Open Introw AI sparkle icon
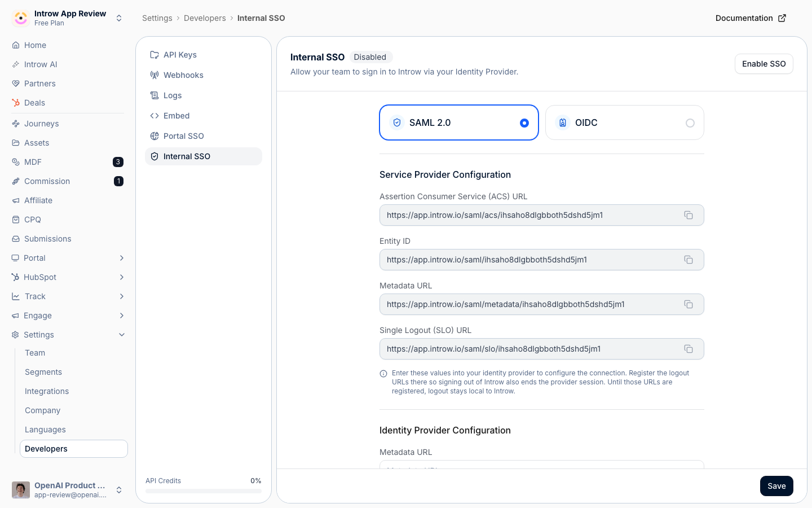Image resolution: width=812 pixels, height=508 pixels. coord(16,64)
